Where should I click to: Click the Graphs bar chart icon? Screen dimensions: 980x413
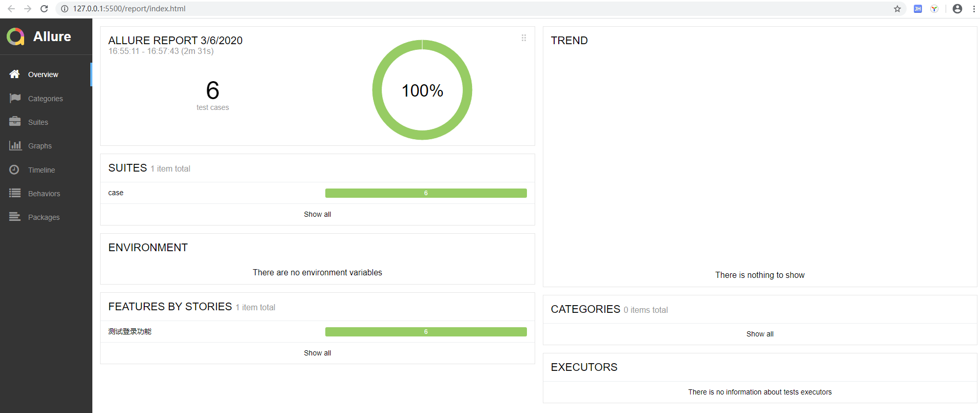click(x=15, y=145)
